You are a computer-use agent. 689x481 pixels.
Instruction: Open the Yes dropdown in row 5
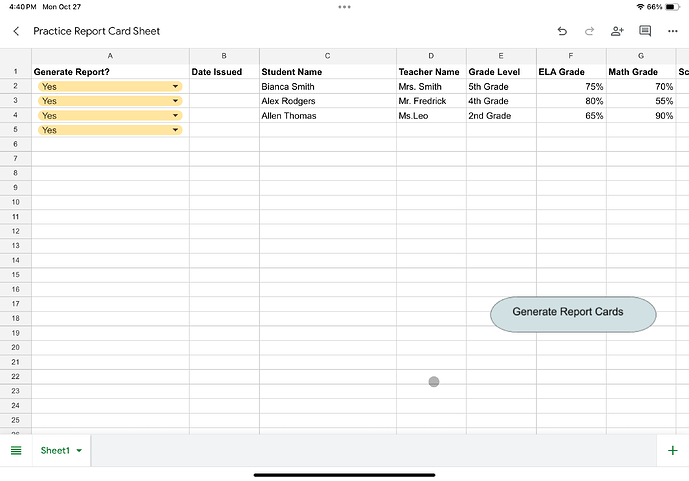coord(110,130)
